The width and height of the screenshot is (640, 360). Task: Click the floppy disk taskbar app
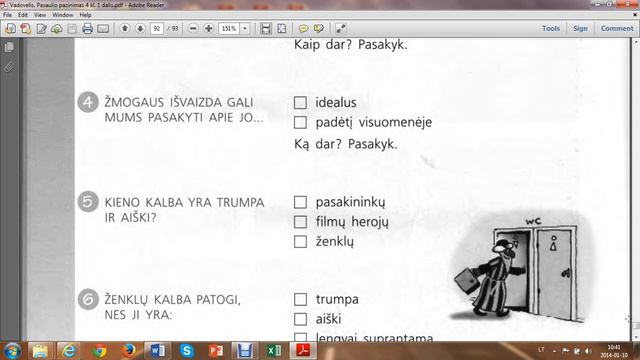pos(244,351)
